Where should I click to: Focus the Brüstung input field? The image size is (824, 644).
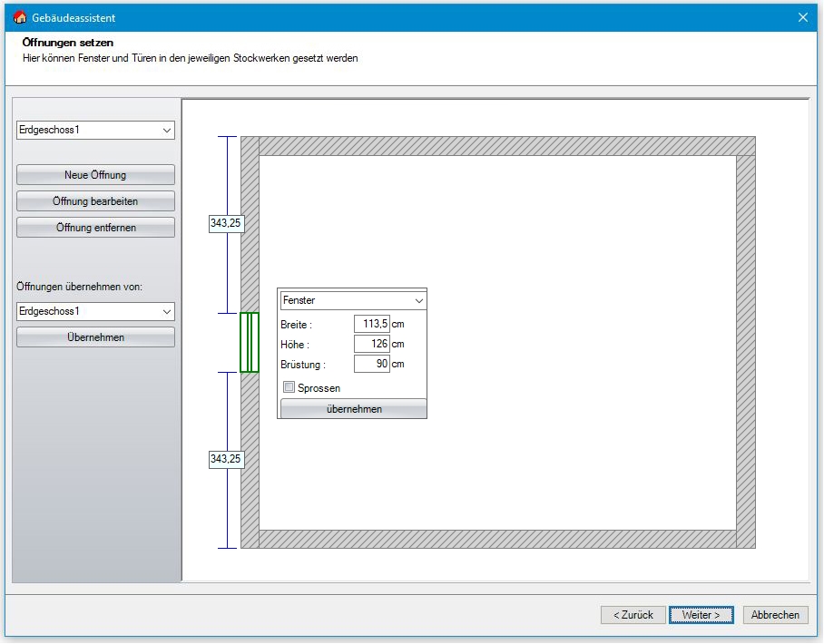(x=371, y=365)
